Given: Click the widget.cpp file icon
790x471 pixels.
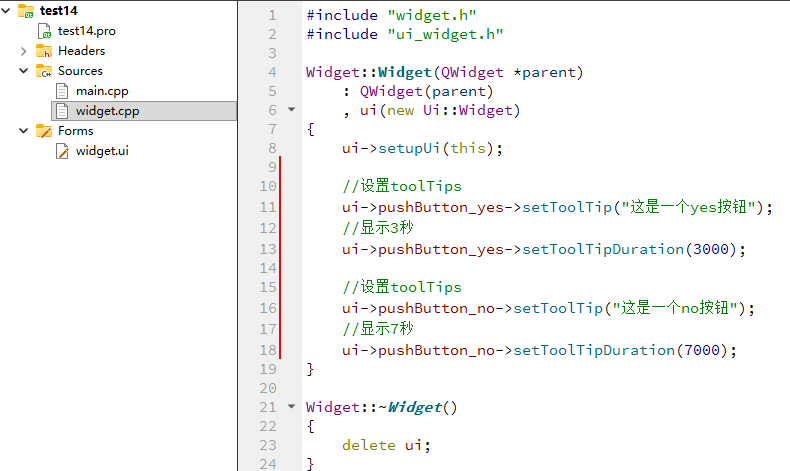Looking at the screenshot, I should (x=62, y=111).
